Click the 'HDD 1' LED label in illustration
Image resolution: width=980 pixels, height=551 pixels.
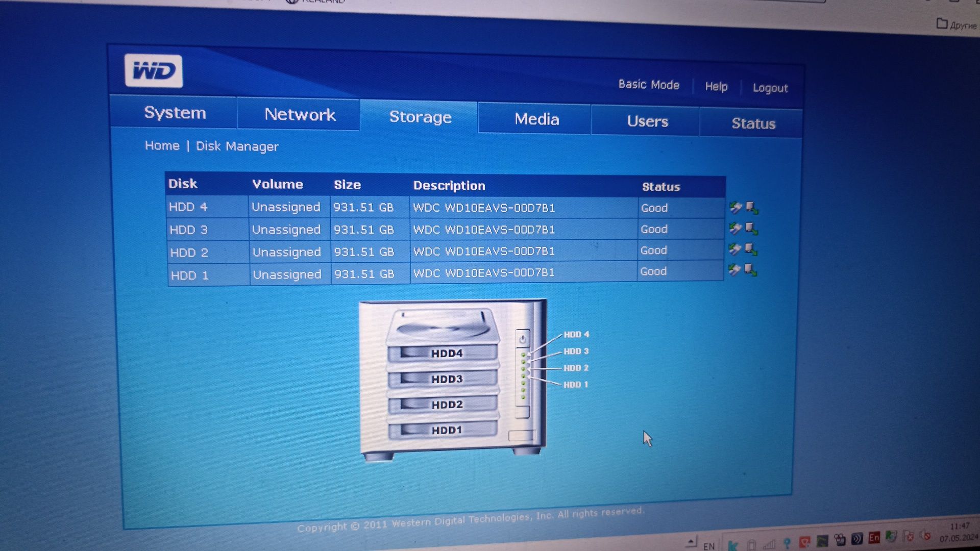pyautogui.click(x=576, y=385)
